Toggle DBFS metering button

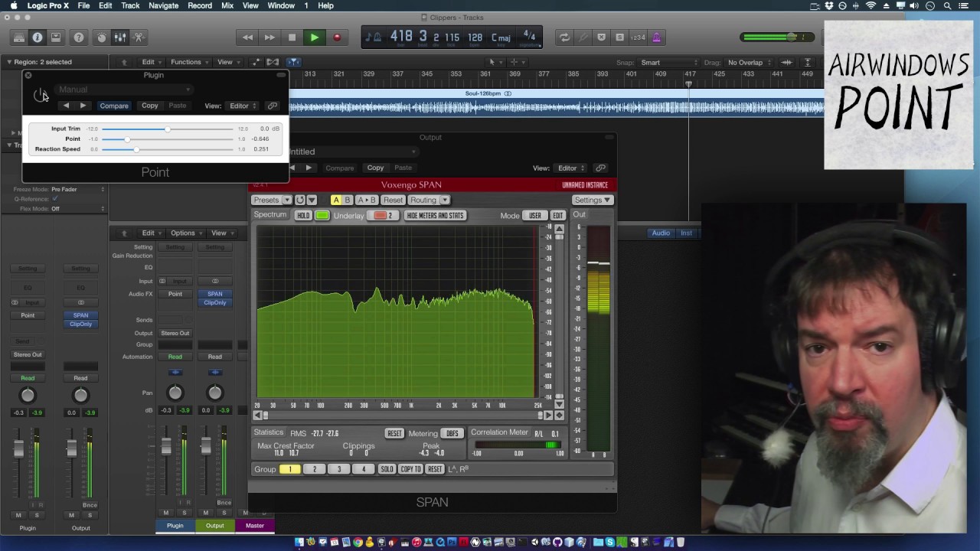pyautogui.click(x=452, y=433)
